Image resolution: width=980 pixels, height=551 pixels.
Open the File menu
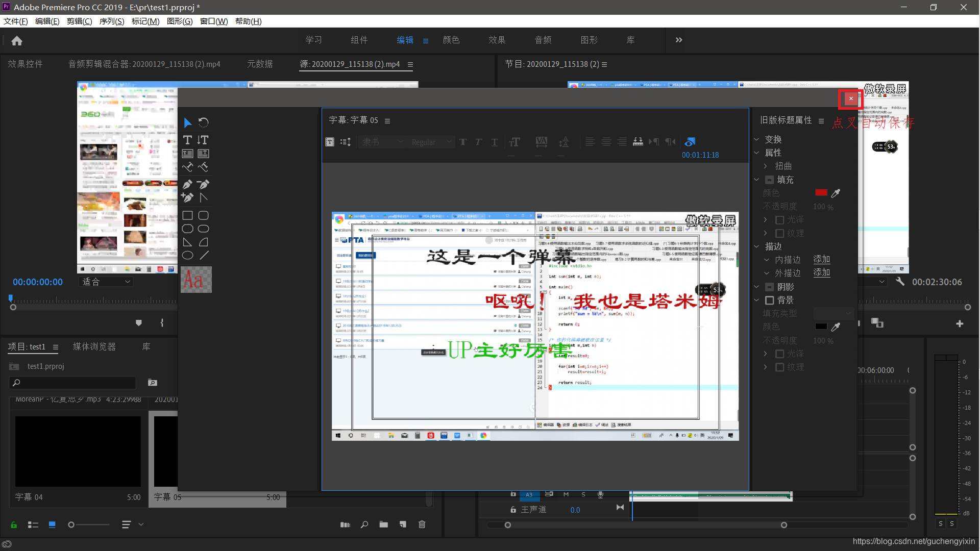point(16,21)
